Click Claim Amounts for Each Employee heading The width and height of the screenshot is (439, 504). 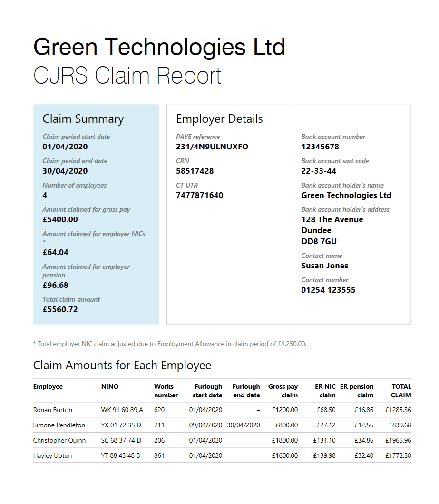(122, 366)
